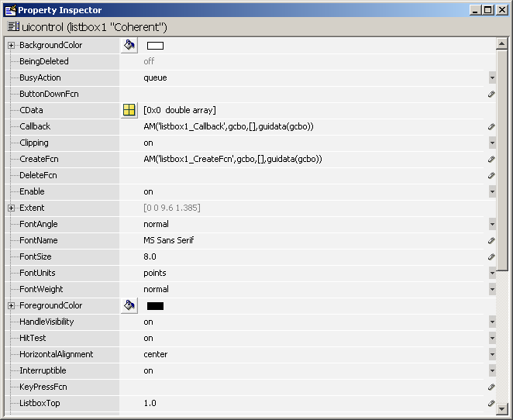The width and height of the screenshot is (513, 420).
Task: Open the Enable property dropdown
Action: pos(492,191)
